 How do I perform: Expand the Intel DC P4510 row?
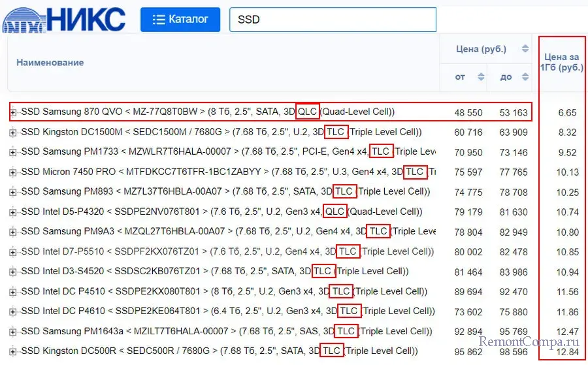(x=13, y=291)
